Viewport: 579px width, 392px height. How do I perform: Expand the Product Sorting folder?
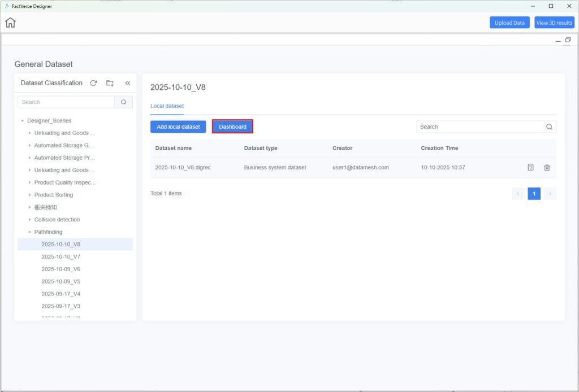coord(29,195)
